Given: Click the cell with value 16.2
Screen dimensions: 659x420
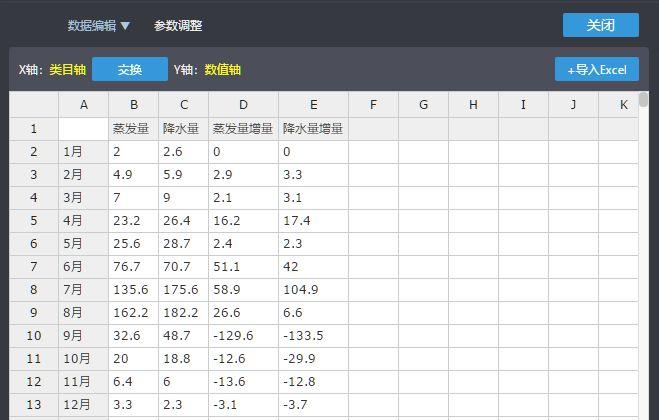Looking at the screenshot, I should coord(243,221).
